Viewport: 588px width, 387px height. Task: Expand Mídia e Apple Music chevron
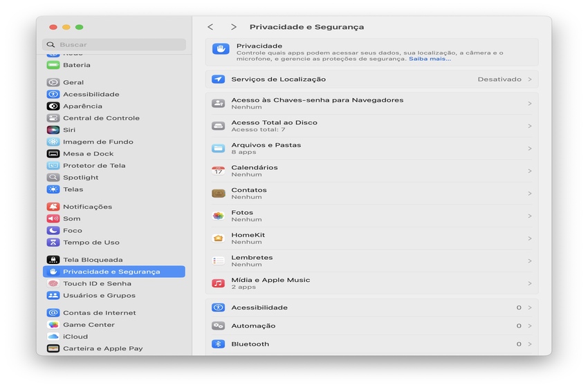[x=530, y=283]
